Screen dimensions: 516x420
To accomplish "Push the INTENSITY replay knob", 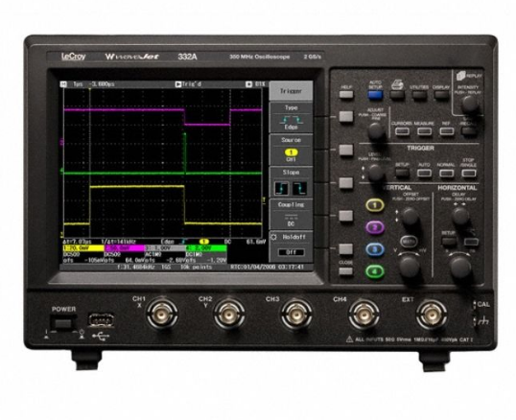I will pyautogui.click(x=470, y=105).
